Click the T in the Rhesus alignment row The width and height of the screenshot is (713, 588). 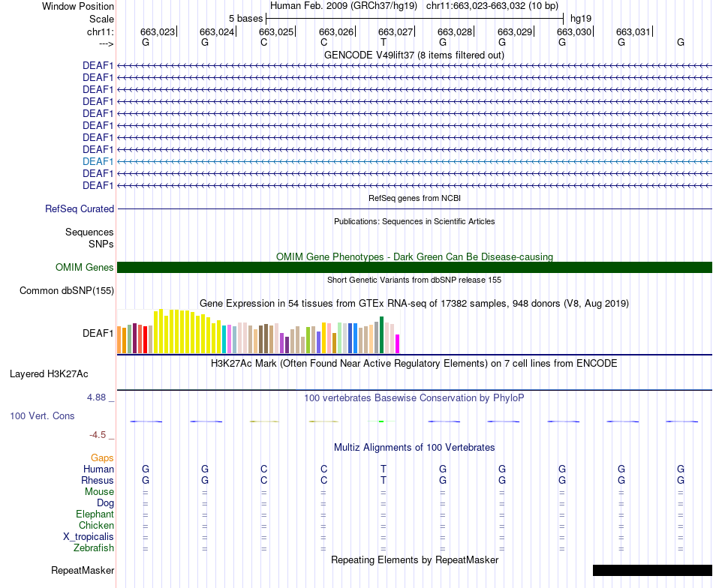(x=384, y=480)
